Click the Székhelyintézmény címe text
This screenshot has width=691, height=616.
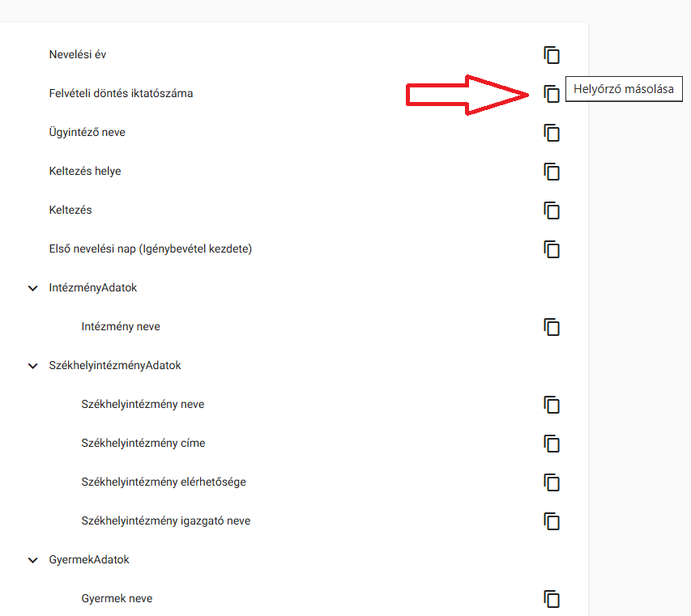[x=143, y=443]
